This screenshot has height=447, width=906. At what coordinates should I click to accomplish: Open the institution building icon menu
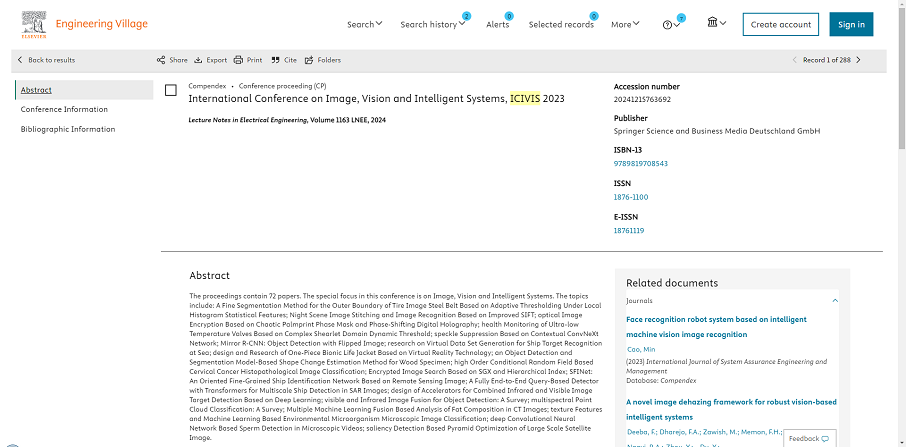pyautogui.click(x=716, y=24)
